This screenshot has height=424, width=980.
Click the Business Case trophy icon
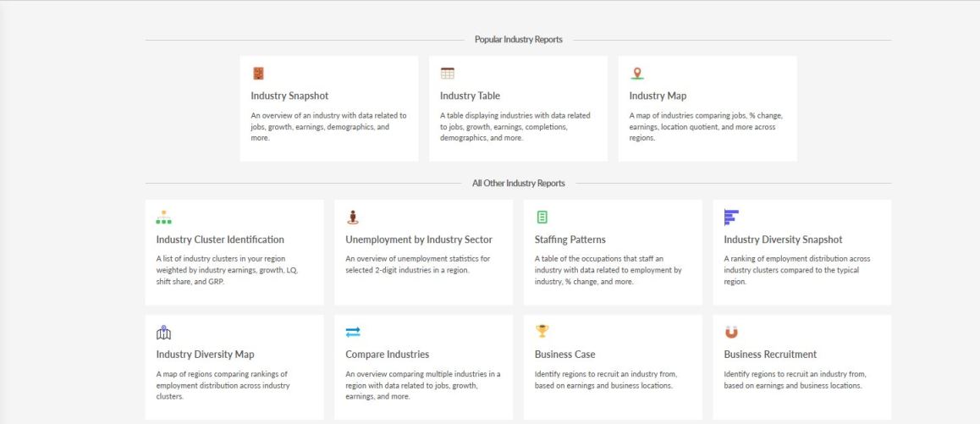pyautogui.click(x=542, y=332)
